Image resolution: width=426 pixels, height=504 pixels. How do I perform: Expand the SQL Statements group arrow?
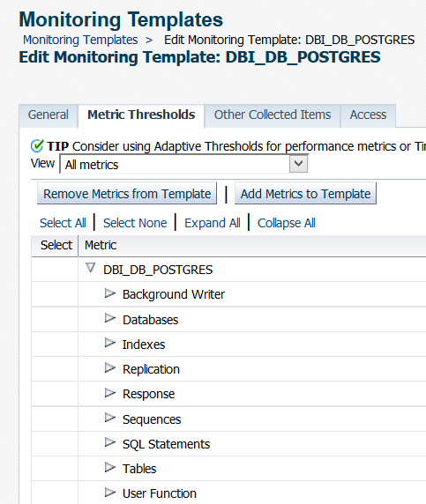110,443
